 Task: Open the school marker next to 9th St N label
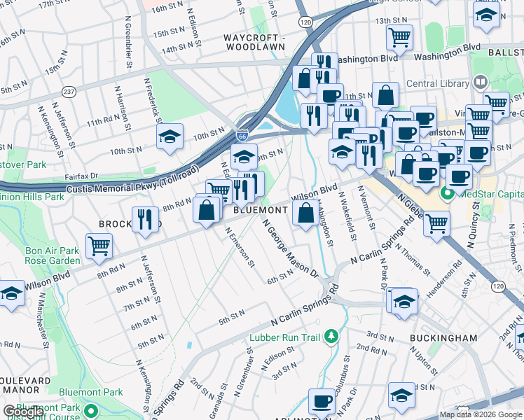(x=244, y=157)
